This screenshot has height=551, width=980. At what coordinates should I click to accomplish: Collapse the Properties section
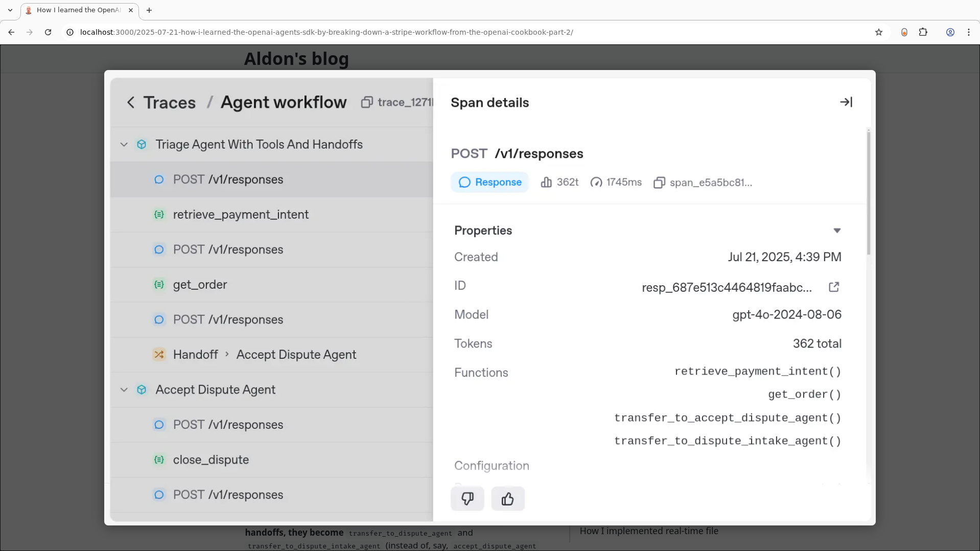tap(837, 231)
